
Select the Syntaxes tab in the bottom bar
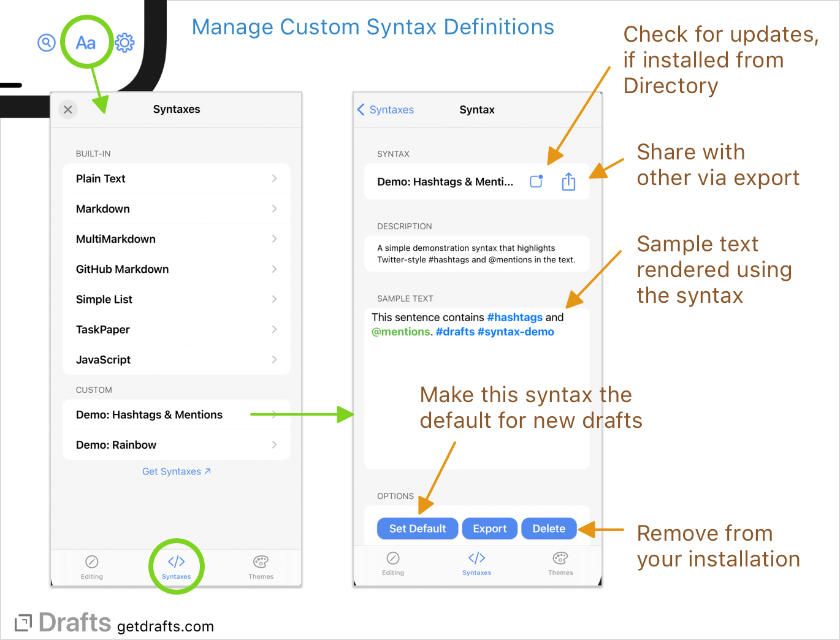[176, 566]
